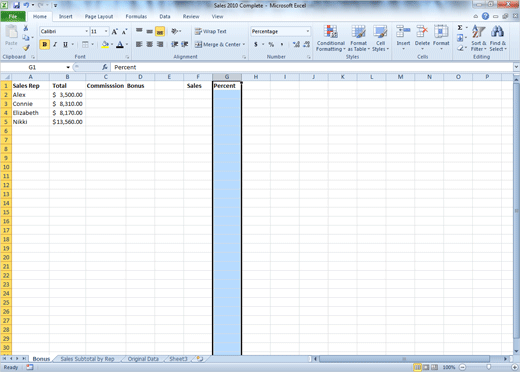Click the Percent Style button
The height and width of the screenshot is (372, 520).
271,44
